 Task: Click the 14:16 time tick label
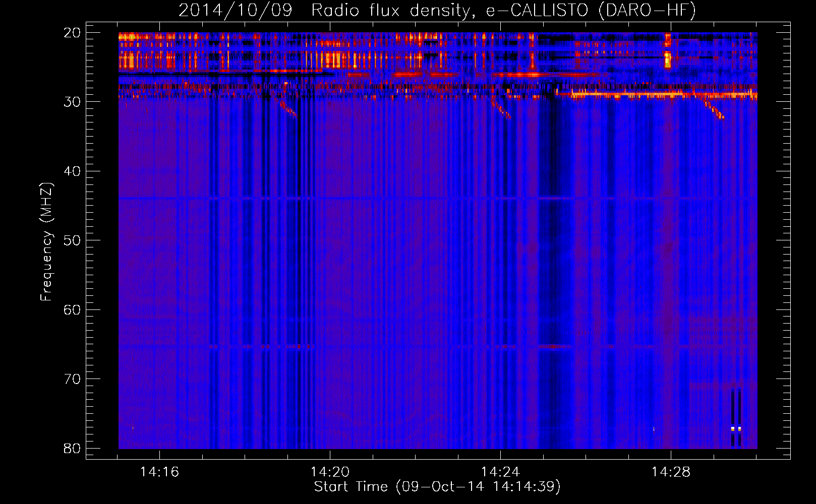[159, 472]
